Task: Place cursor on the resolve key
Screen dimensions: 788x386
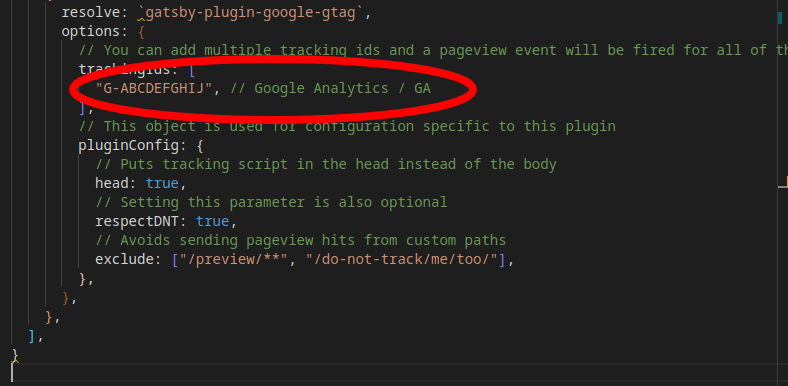Action: [90, 12]
